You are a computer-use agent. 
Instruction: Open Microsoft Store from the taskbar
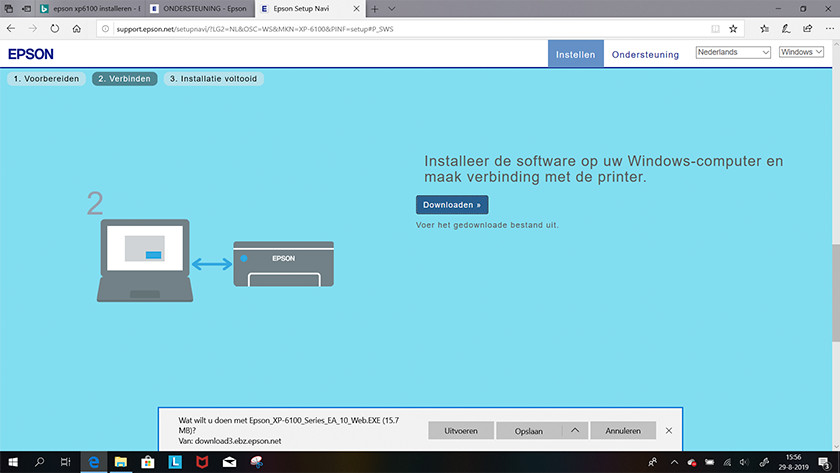(147, 462)
